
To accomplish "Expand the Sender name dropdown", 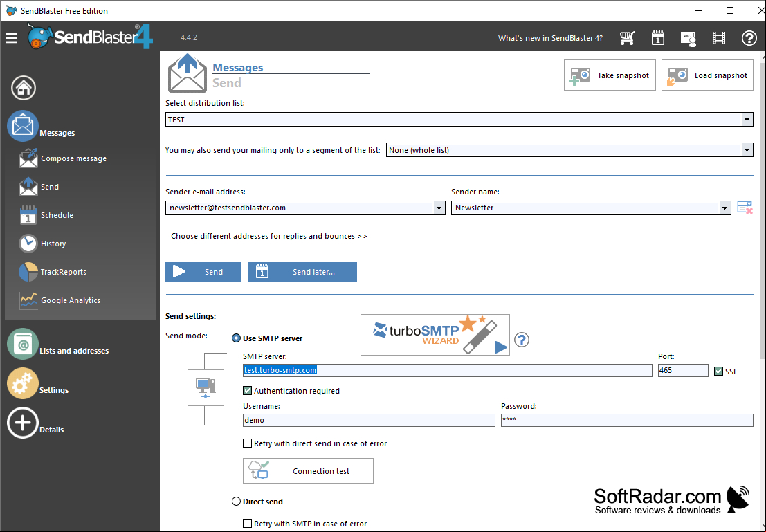I will tap(724, 208).
